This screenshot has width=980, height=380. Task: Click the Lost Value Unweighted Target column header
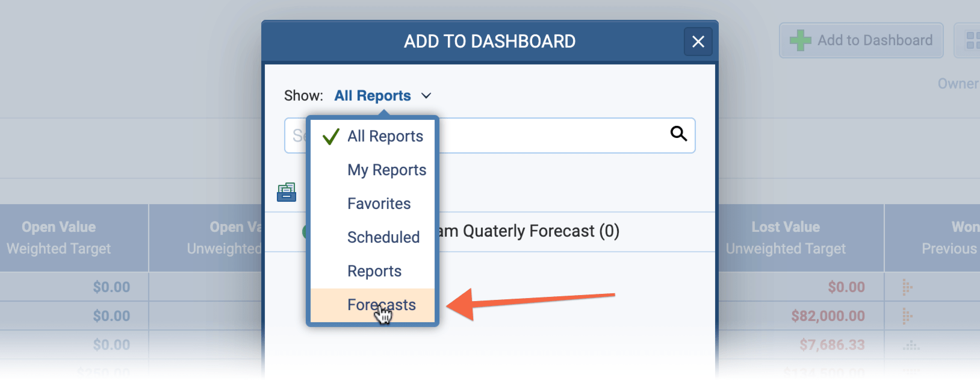(785, 238)
